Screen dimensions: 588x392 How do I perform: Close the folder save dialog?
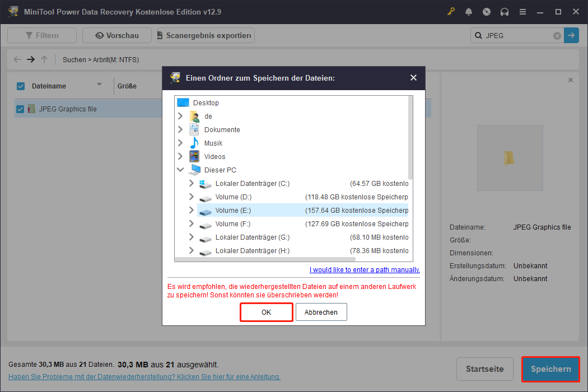coord(413,78)
